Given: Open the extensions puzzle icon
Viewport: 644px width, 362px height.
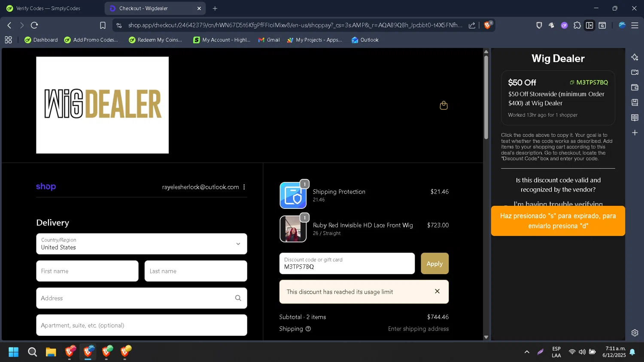Looking at the screenshot, I should [577, 25].
